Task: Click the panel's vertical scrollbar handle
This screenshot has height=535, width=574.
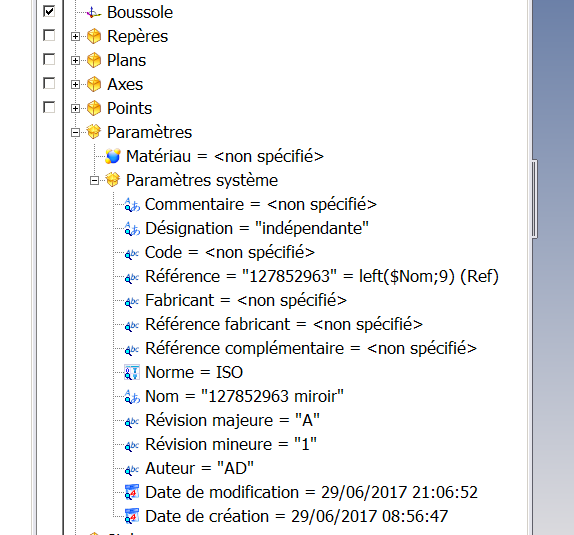Action: tap(534, 199)
